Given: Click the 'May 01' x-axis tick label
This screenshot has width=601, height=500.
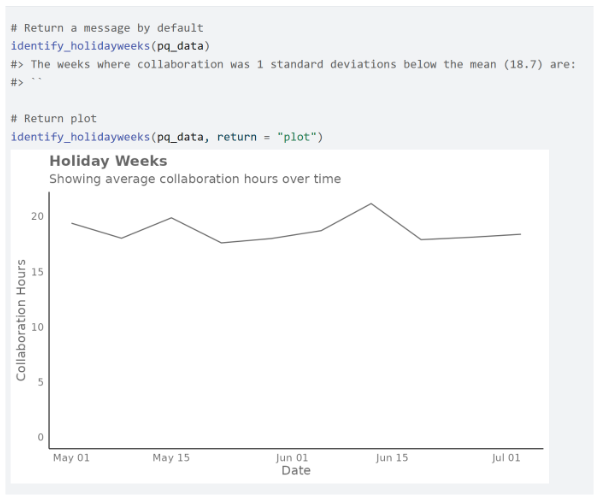Looking at the screenshot, I should [x=71, y=458].
